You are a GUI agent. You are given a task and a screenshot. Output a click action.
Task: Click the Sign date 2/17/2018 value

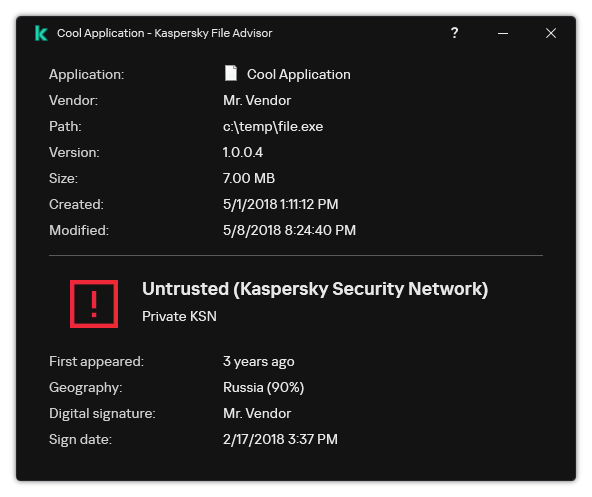click(x=280, y=440)
